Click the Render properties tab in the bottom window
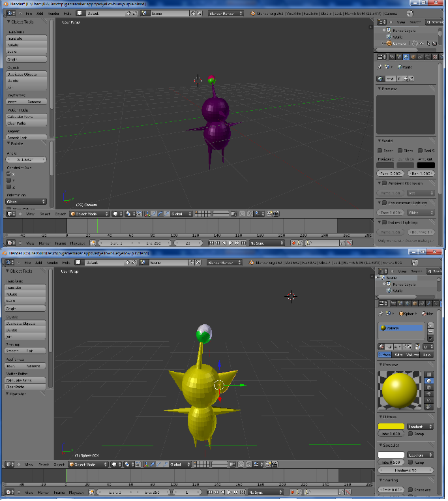 pyautogui.click(x=393, y=303)
